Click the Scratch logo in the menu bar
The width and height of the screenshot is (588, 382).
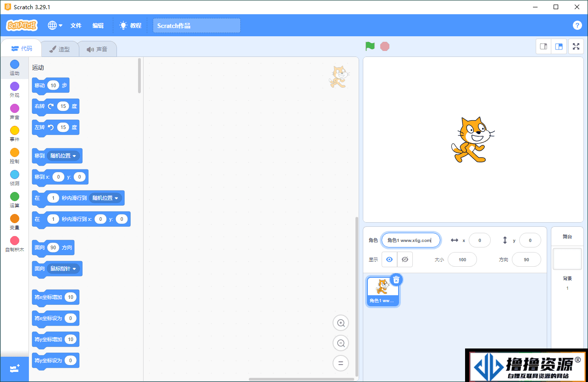click(x=22, y=26)
